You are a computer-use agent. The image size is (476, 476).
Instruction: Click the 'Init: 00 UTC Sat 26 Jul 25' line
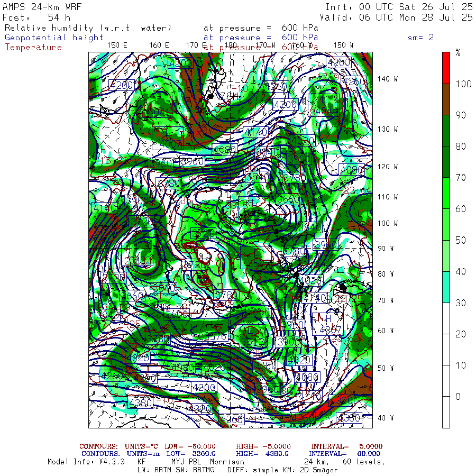[399, 7]
